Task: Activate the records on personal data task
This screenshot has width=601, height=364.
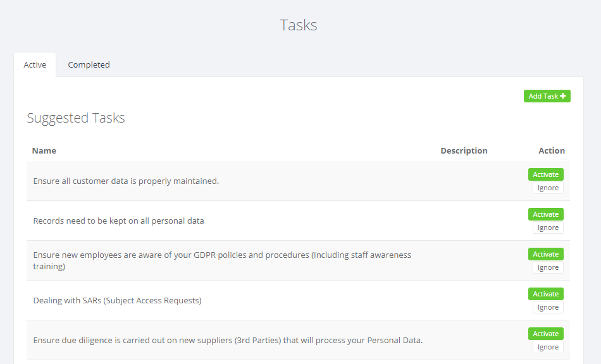Action: pyautogui.click(x=545, y=214)
